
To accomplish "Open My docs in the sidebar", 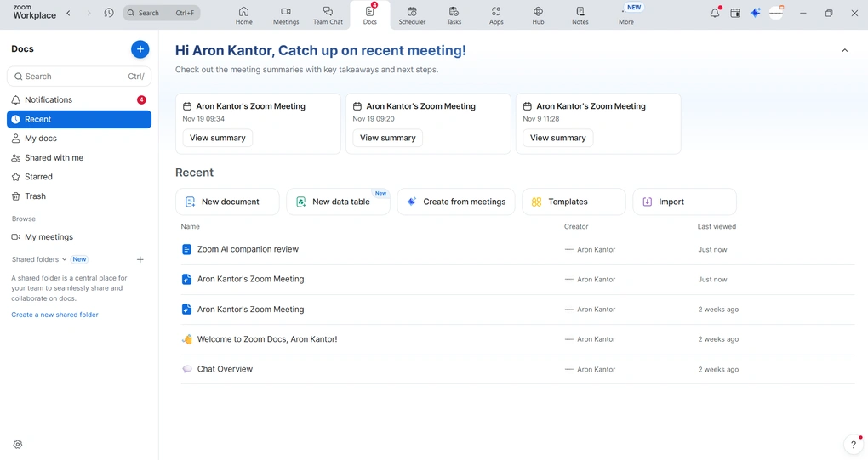I will 79,139.
